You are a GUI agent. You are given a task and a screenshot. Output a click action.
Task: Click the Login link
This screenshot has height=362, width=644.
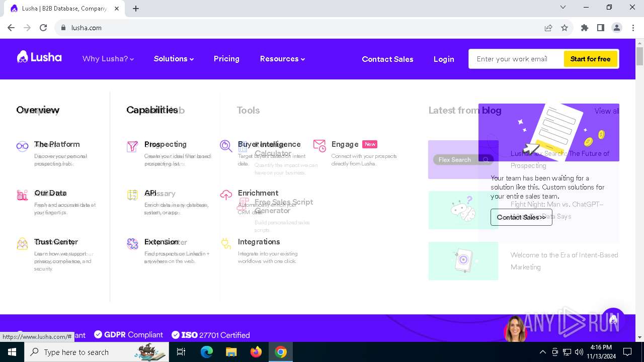coord(444,59)
